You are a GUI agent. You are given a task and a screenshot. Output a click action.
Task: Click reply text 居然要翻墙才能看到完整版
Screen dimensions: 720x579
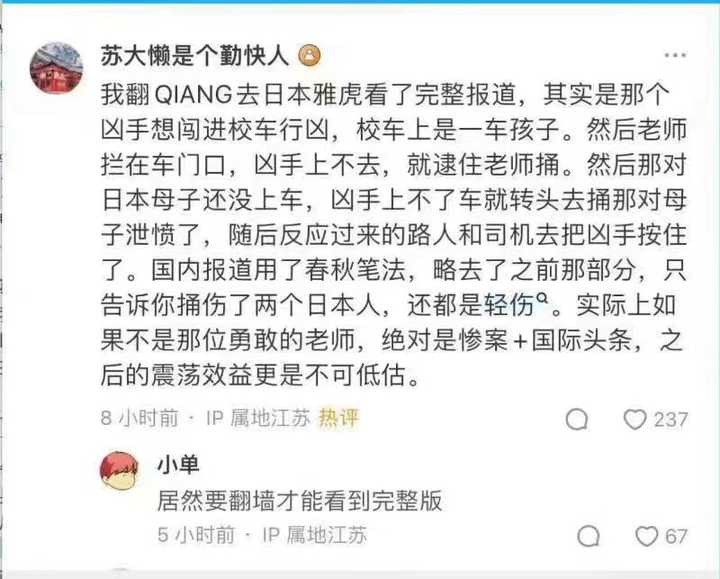[300, 500]
